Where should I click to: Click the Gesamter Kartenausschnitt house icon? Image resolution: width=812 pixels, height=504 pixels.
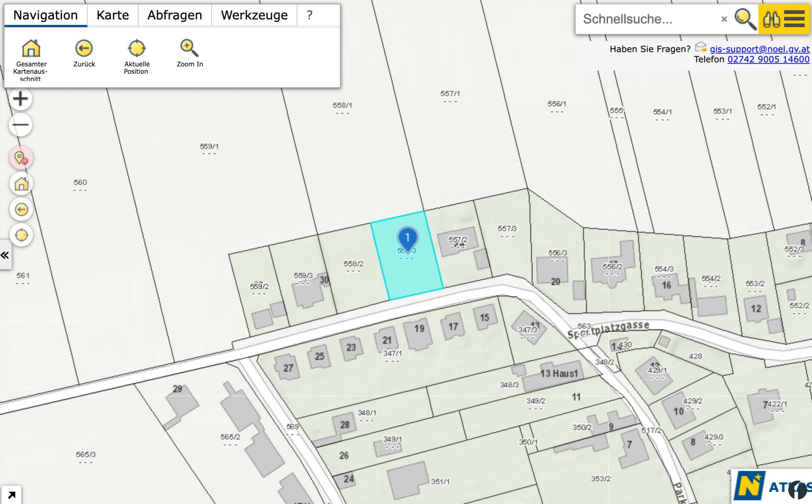pyautogui.click(x=31, y=49)
